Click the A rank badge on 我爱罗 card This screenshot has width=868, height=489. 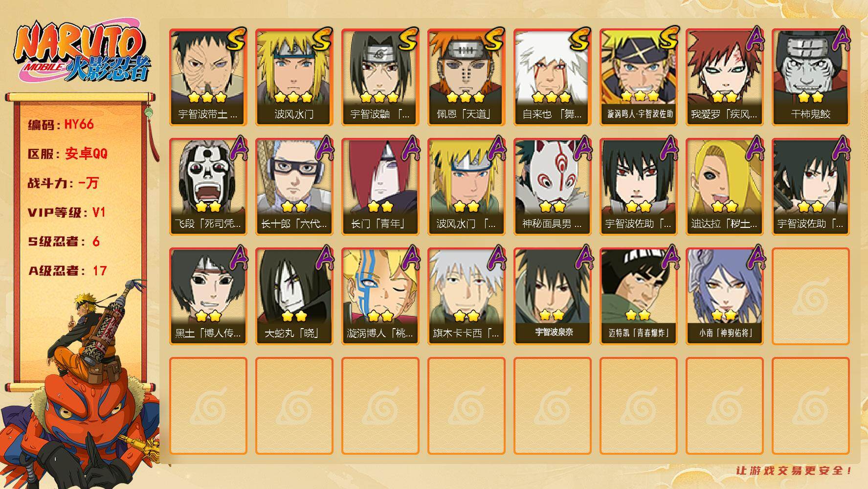click(x=753, y=39)
